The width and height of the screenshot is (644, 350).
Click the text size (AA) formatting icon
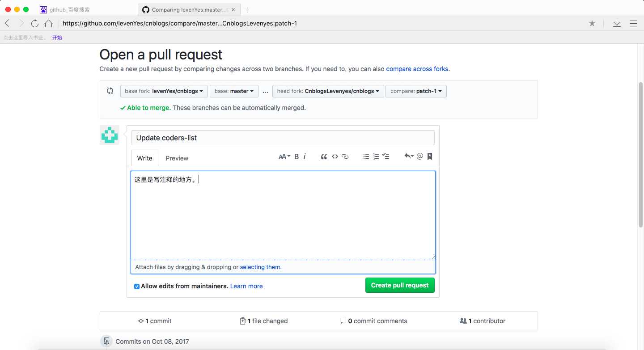(284, 156)
